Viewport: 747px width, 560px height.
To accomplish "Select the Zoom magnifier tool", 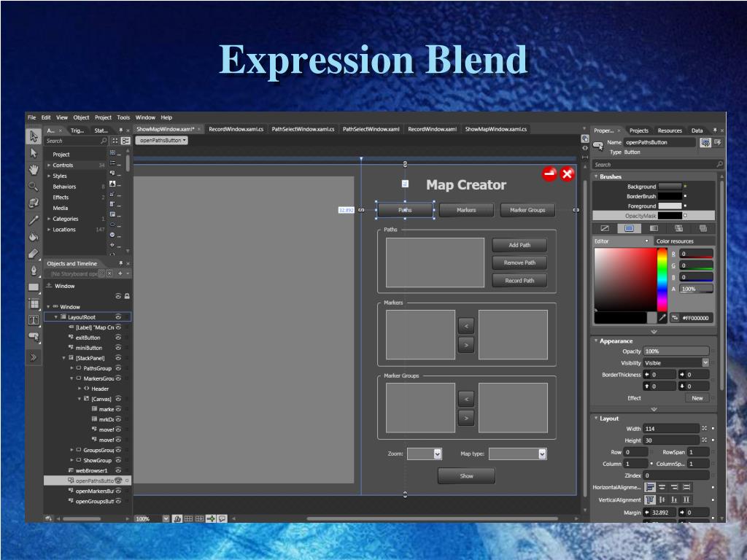I will [x=34, y=186].
